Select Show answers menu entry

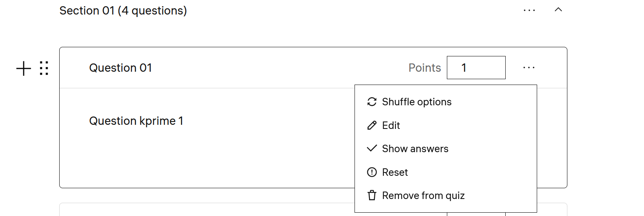(415, 149)
